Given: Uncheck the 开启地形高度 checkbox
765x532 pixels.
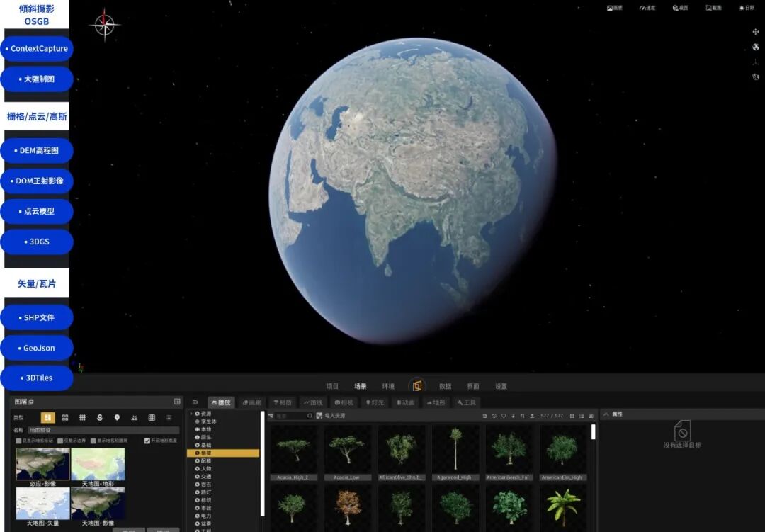Looking at the screenshot, I should pyautogui.click(x=147, y=441).
